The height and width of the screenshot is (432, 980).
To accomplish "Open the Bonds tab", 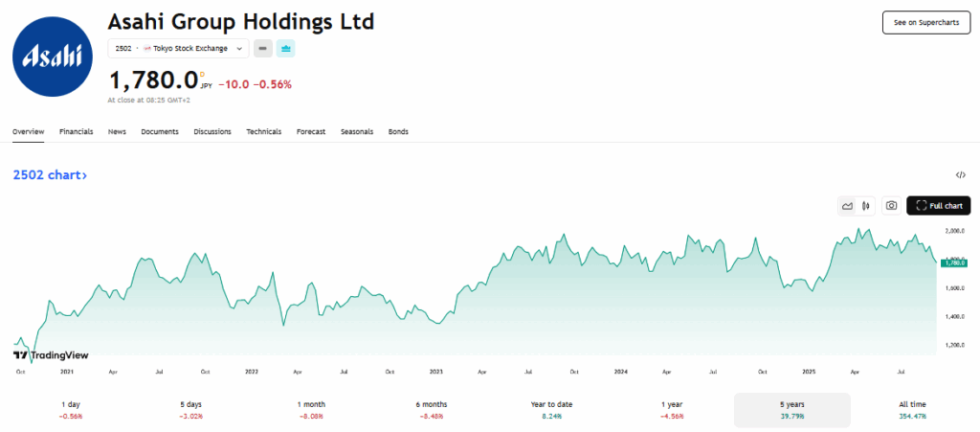I will (x=398, y=132).
